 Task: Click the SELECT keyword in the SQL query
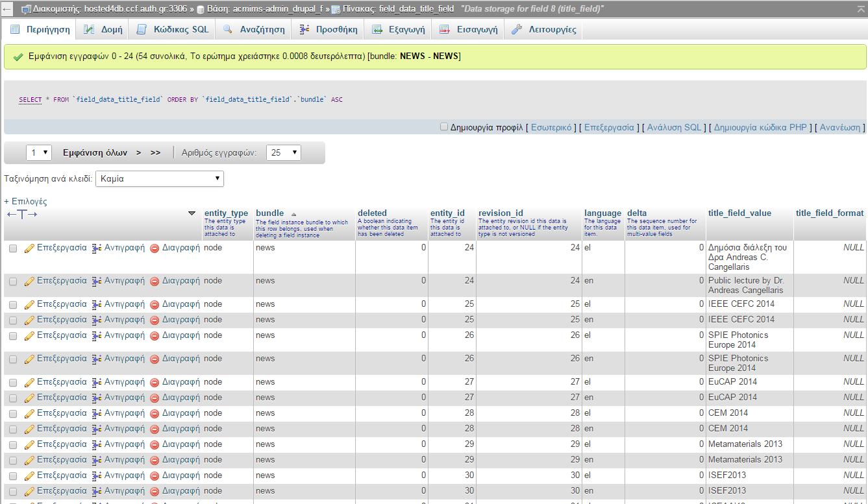pos(30,100)
